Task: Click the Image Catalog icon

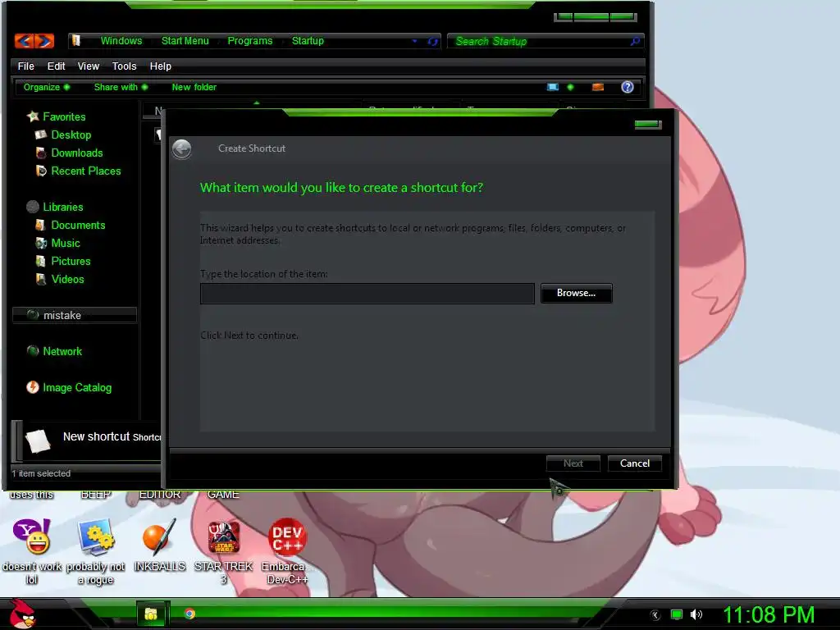Action: (33, 387)
